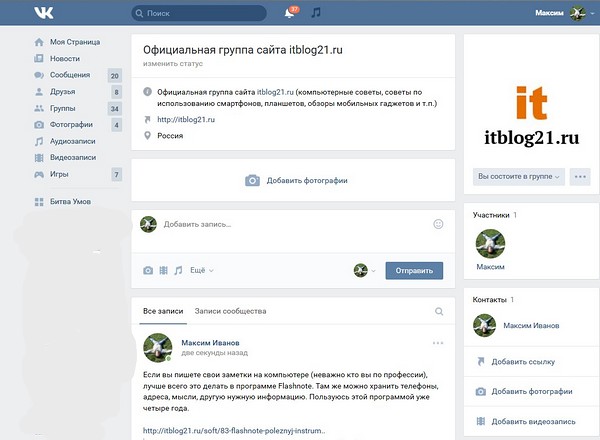
Task: Click the camera icon in Добавить фотографии center block
Action: (252, 180)
